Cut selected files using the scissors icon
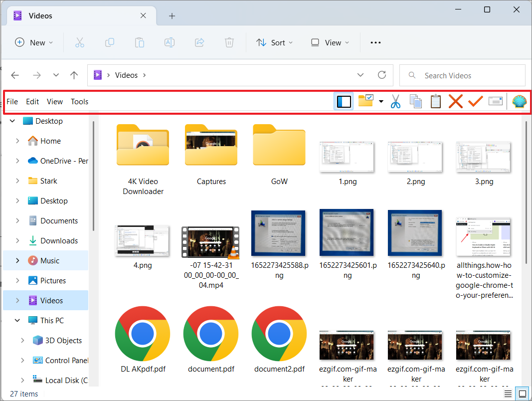This screenshot has width=532, height=401. 395,101
